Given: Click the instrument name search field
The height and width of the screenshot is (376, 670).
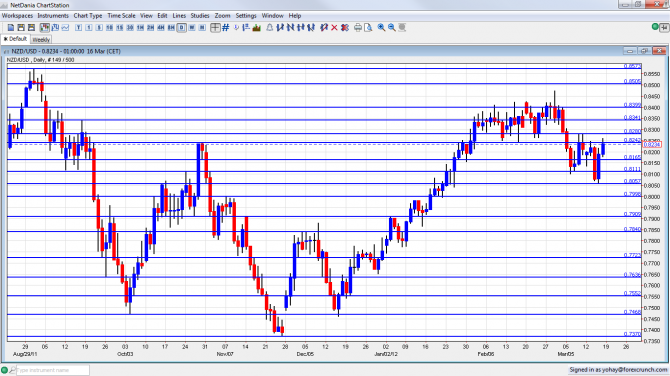Looking at the screenshot, I should 53,370.
